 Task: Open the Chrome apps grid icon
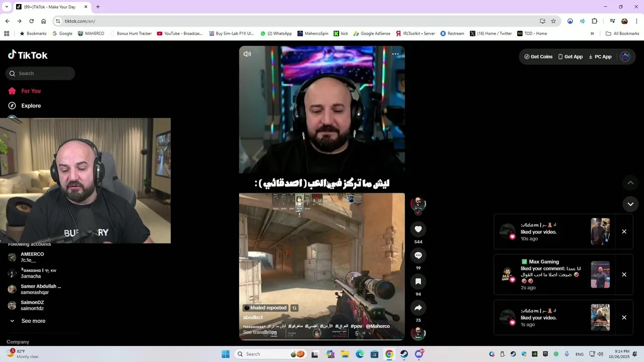(x=7, y=34)
